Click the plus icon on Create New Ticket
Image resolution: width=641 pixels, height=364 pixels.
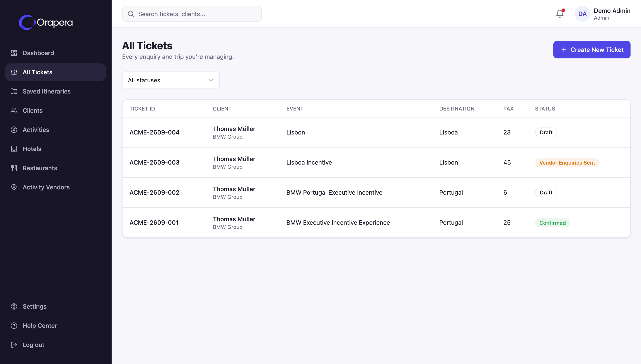click(564, 50)
